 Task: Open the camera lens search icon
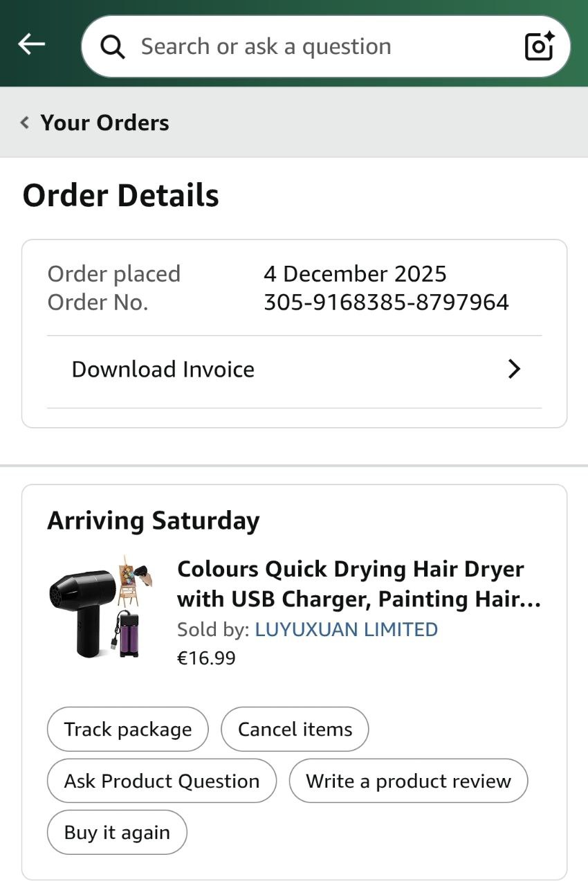pyautogui.click(x=540, y=46)
